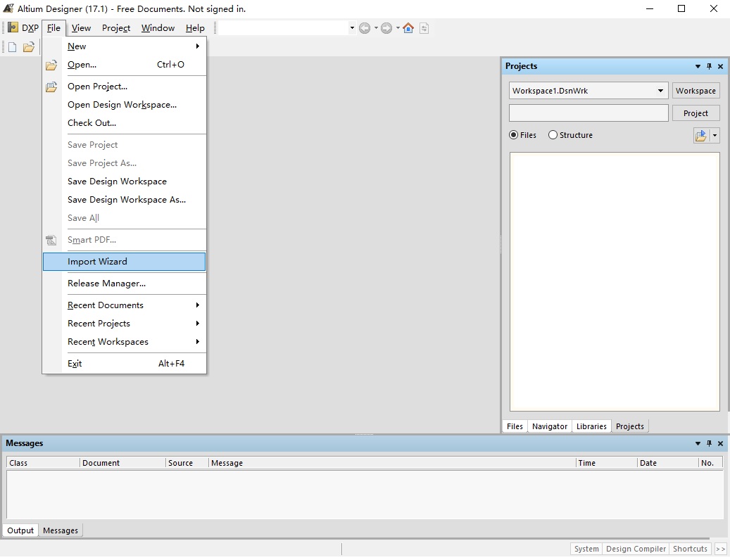Open Projects panel options dropdown arrow
Viewport: 730px width, 560px height.
coord(698,67)
